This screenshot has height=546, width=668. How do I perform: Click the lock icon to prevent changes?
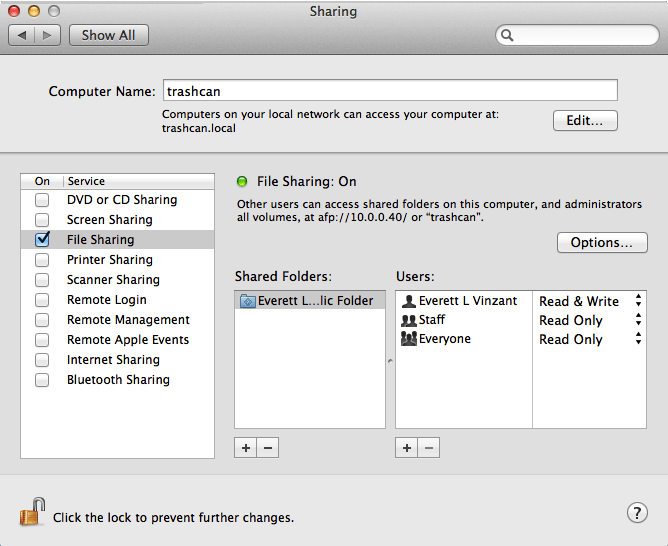tap(32, 513)
